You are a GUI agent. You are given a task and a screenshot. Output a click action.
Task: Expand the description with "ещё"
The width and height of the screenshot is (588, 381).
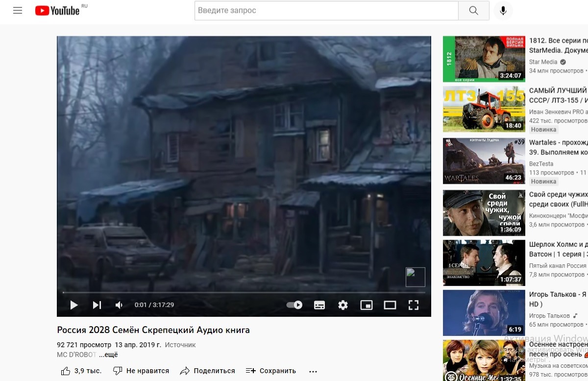pyautogui.click(x=108, y=355)
